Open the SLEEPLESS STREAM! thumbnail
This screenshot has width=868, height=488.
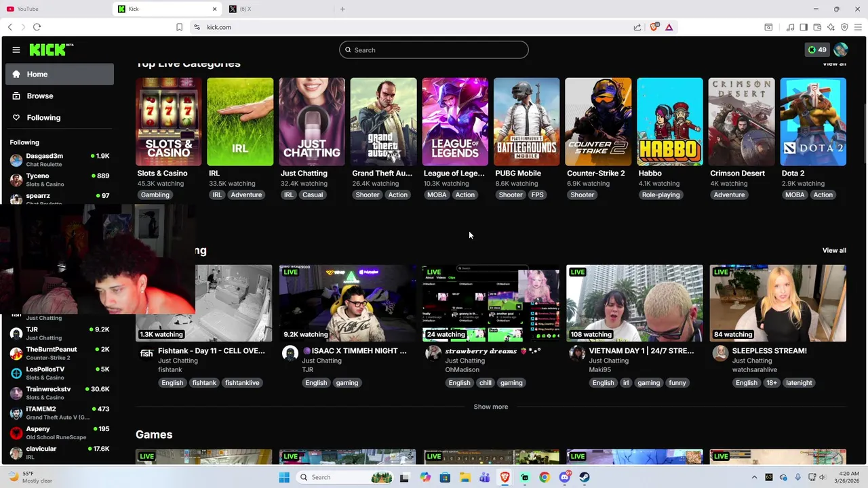point(778,303)
